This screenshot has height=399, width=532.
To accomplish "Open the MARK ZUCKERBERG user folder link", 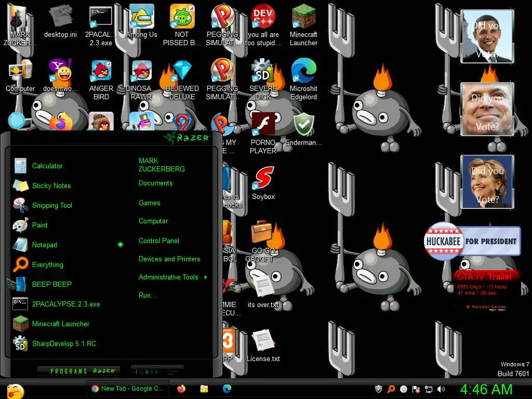I will (x=162, y=165).
